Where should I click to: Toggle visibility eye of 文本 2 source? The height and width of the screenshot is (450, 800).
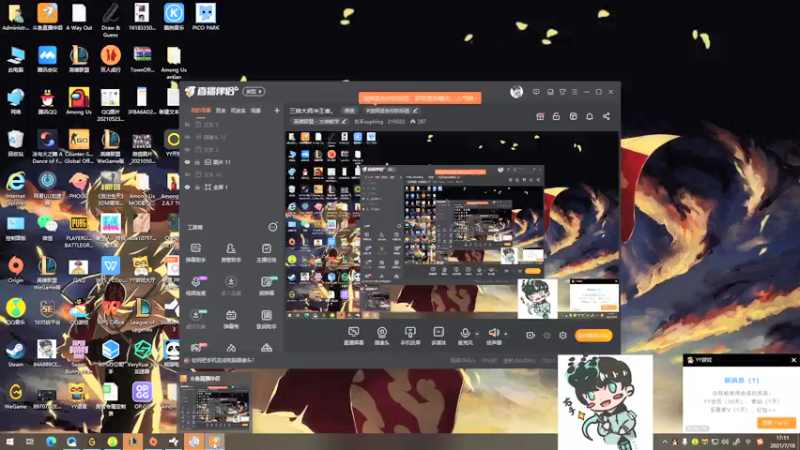coord(187,149)
